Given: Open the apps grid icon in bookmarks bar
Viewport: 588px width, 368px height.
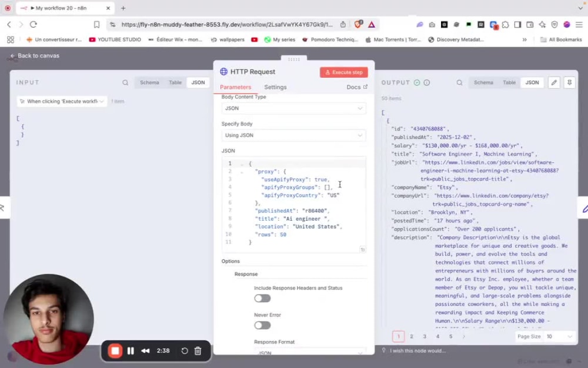Looking at the screenshot, I should pos(11,39).
